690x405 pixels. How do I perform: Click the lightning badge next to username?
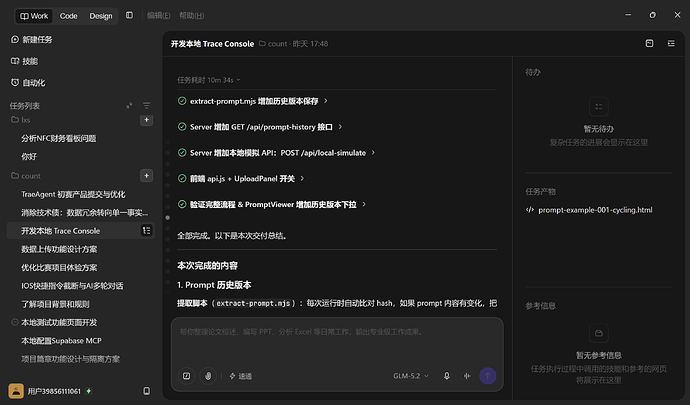(x=89, y=391)
